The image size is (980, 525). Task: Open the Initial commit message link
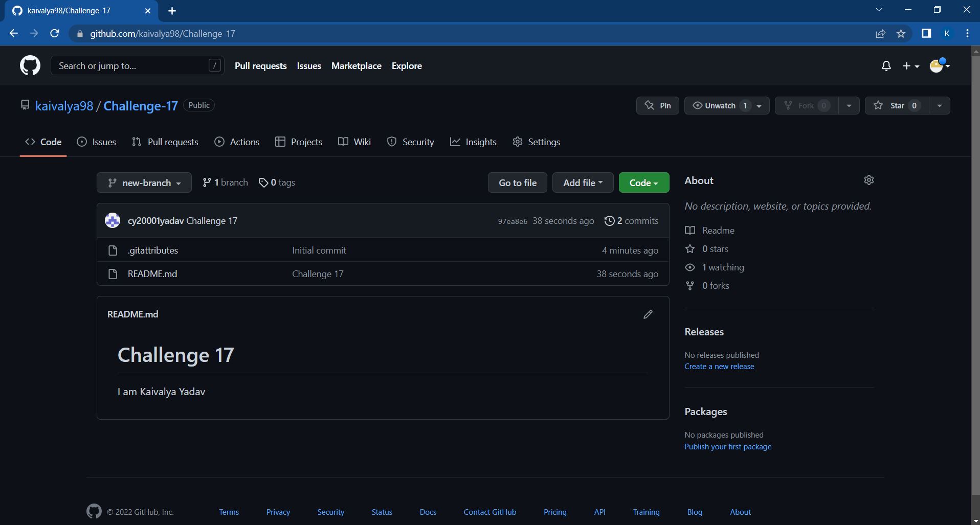pos(319,250)
